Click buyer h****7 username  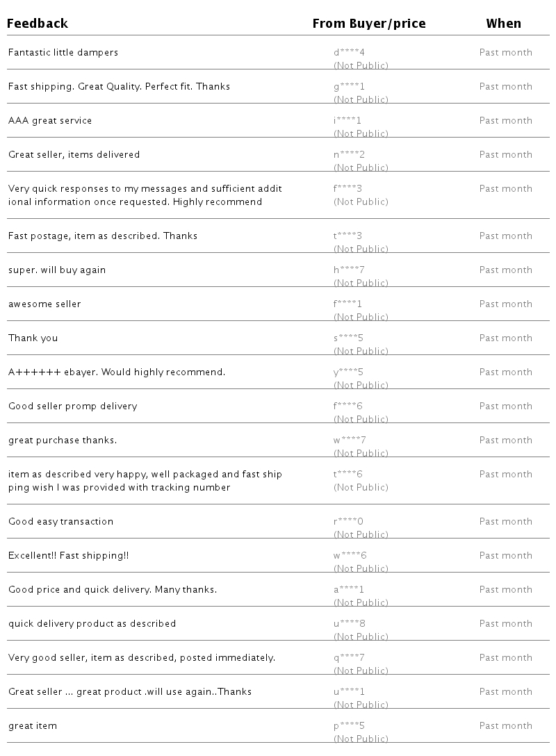(349, 270)
